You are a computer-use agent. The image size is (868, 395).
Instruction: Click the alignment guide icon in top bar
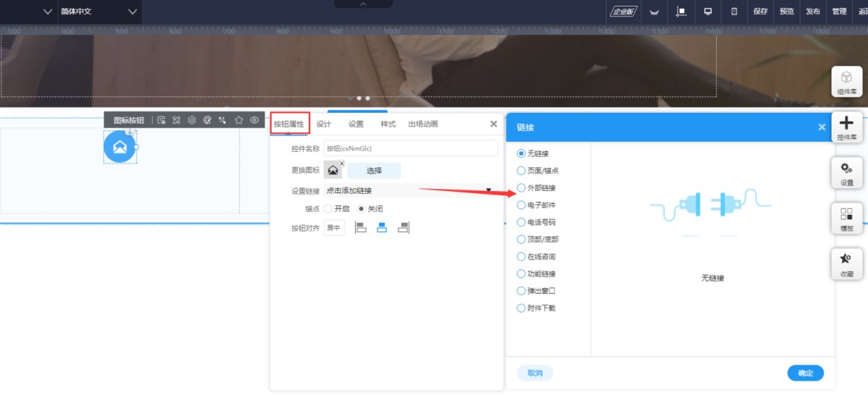681,12
